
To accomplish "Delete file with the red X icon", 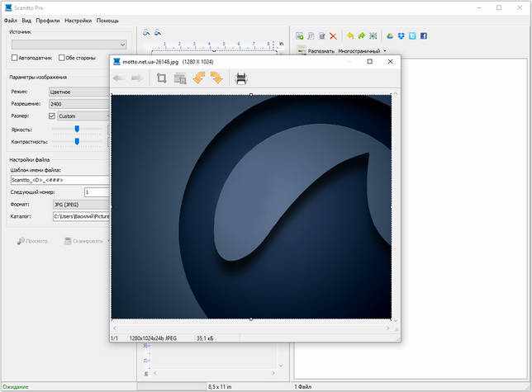I will coord(333,36).
